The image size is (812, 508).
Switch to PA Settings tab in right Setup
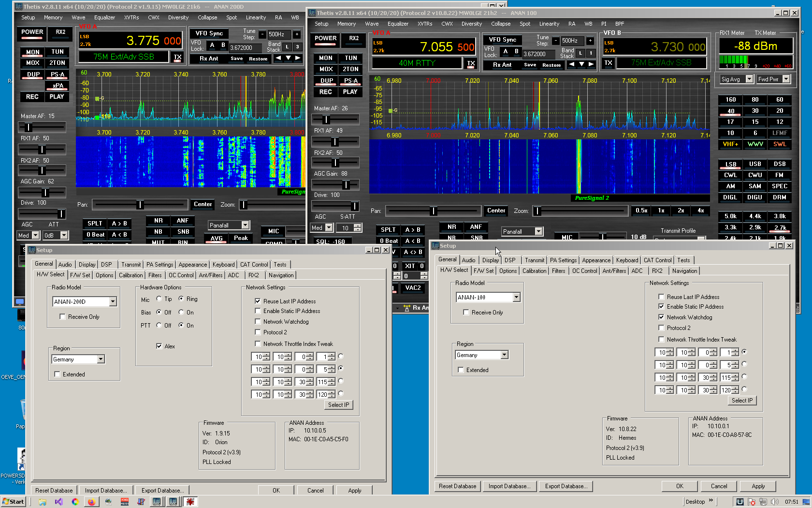(x=563, y=260)
